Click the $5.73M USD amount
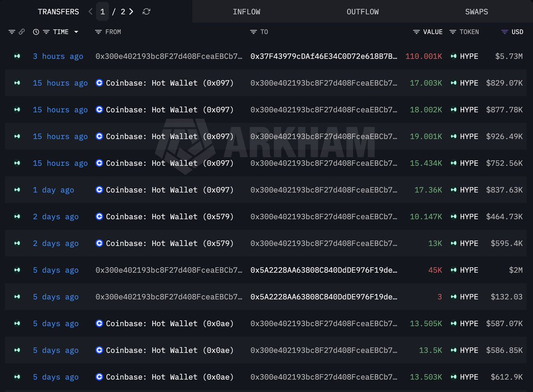The height and width of the screenshot is (392, 533). point(509,56)
